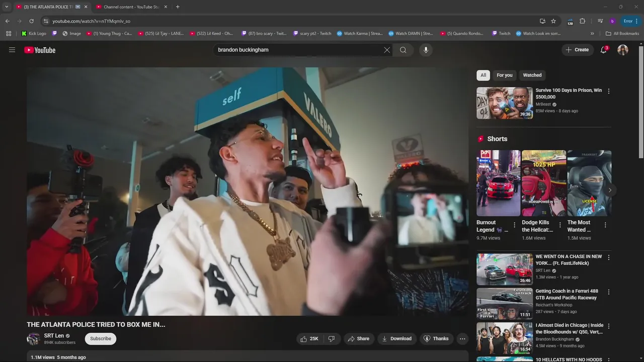The image size is (644, 362).
Task: Click the magnifier search button
Action: point(403,50)
